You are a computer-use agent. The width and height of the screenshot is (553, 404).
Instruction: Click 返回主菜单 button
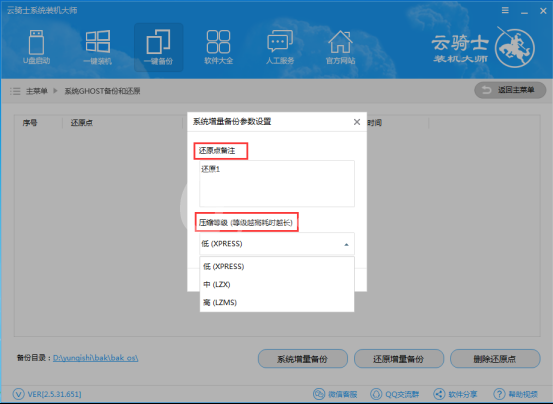tap(510, 90)
